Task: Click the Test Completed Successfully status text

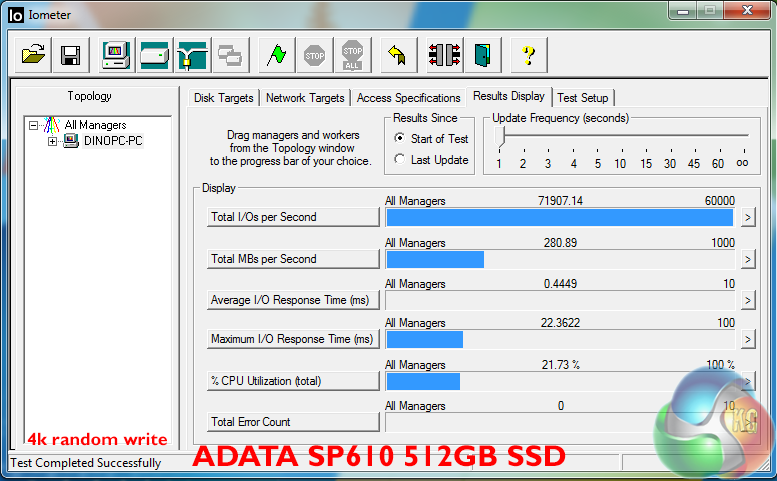Action: pos(86,463)
